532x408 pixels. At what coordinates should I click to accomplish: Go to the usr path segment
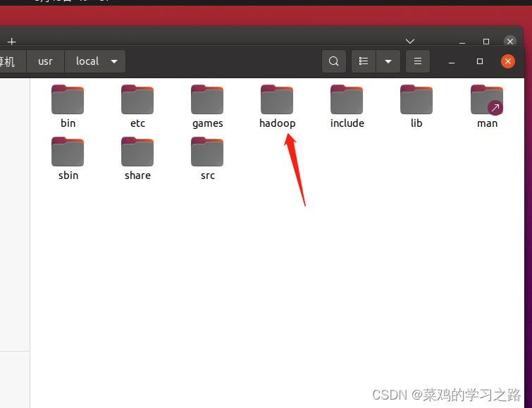click(46, 61)
